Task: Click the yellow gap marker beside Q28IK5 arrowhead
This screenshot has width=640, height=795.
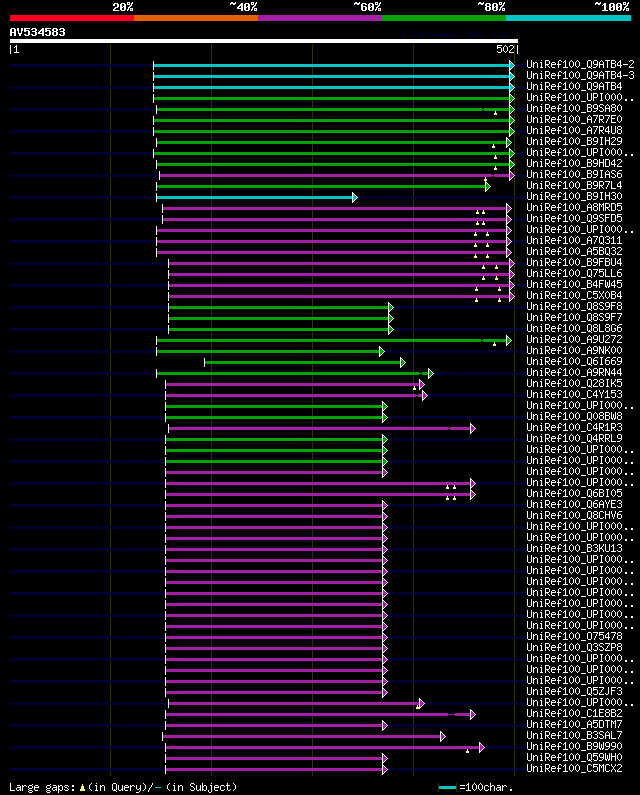Action: coord(415,388)
